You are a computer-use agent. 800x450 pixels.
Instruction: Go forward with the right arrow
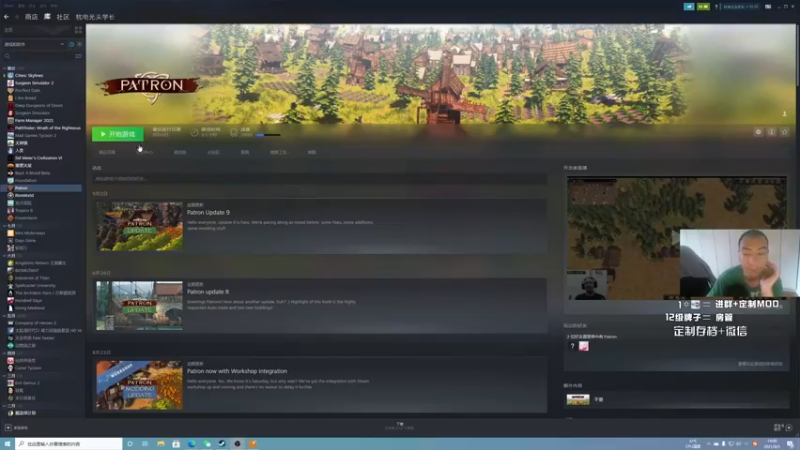pyautogui.click(x=16, y=17)
